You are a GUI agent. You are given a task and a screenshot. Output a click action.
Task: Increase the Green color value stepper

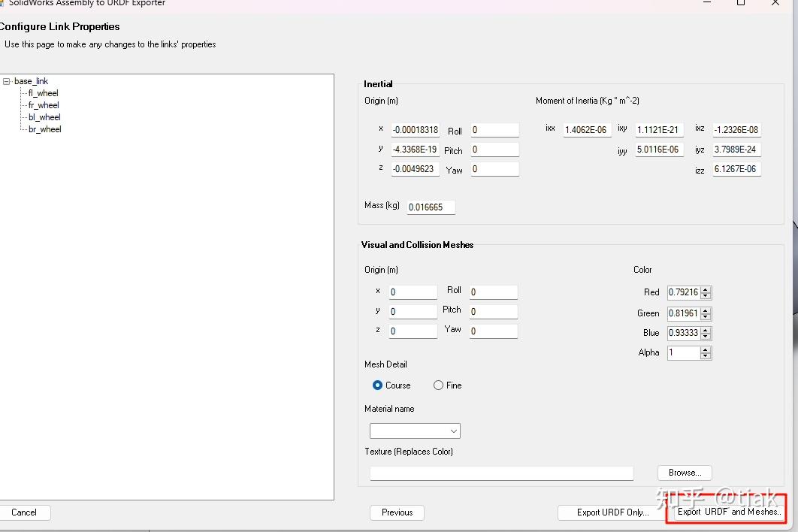[706, 310]
